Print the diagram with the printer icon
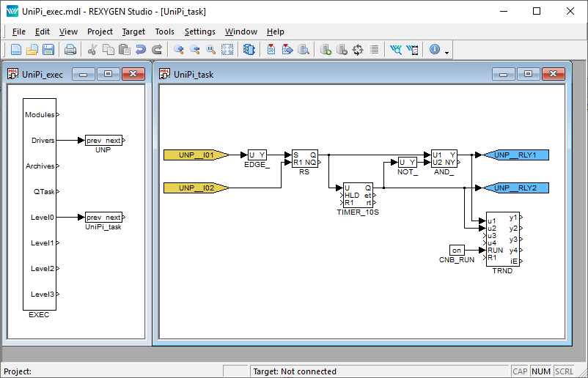 70,50
